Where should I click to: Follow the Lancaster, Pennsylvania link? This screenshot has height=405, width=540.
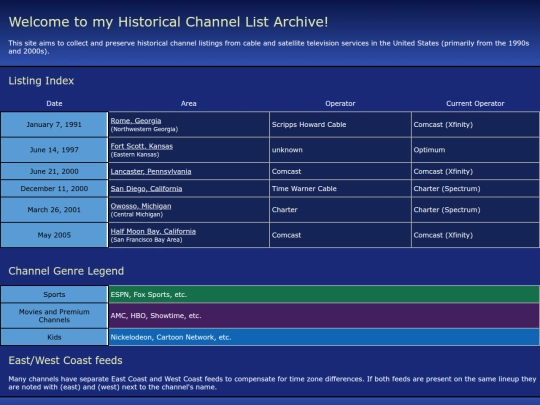pos(151,172)
